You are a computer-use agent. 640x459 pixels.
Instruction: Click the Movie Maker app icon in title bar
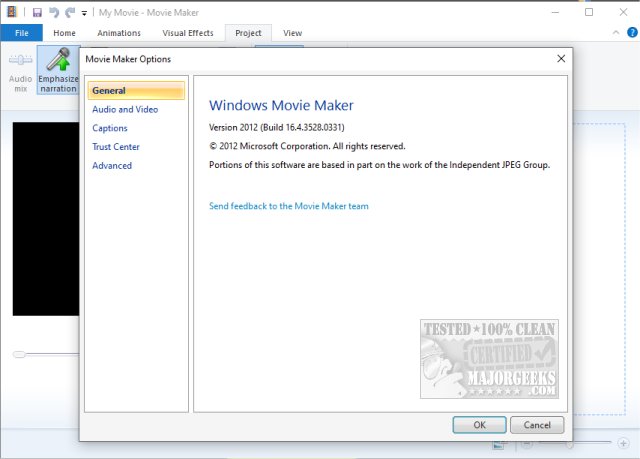[12, 12]
